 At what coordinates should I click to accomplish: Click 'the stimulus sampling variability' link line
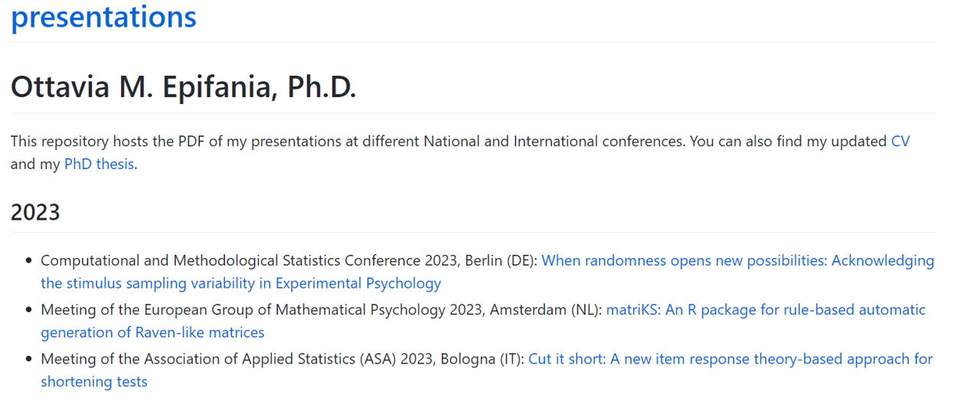241,283
